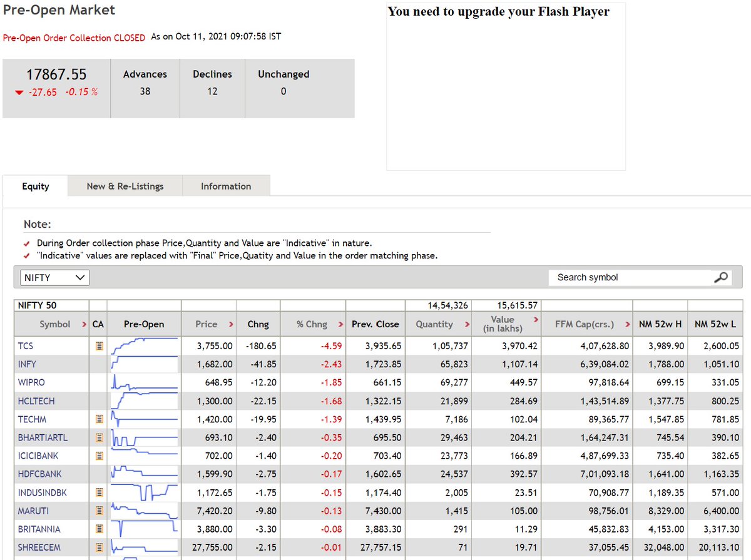Screen dimensions: 751x560
Task: Click the Unchanged count 0
Action: point(284,91)
